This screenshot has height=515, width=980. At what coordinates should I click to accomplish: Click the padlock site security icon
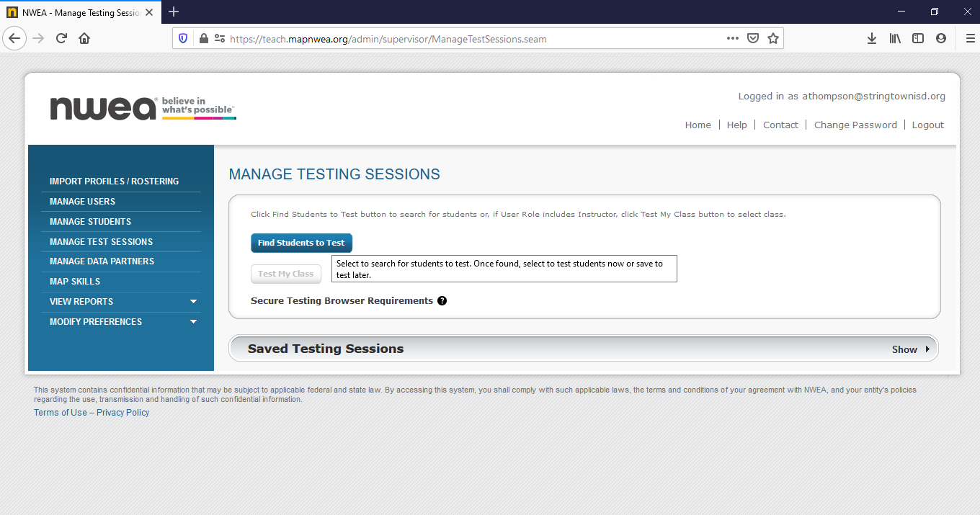(x=204, y=37)
